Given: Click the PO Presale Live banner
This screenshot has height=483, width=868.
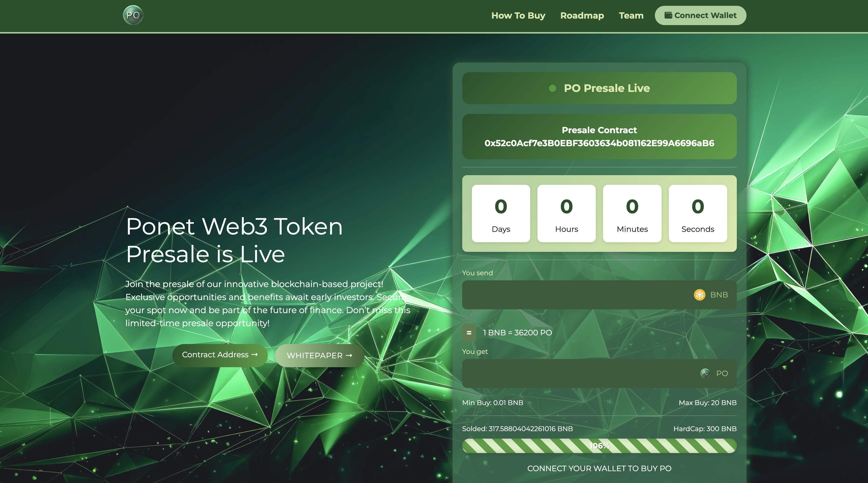Looking at the screenshot, I should [x=599, y=88].
